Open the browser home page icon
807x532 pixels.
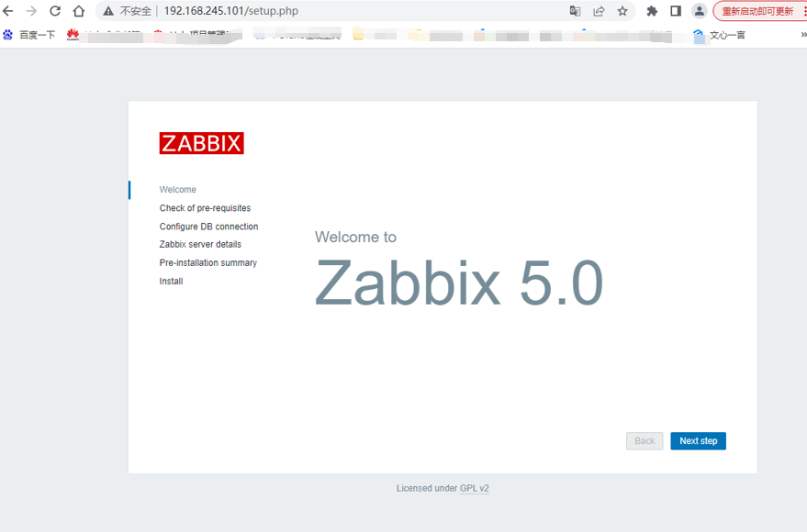pyautogui.click(x=79, y=11)
